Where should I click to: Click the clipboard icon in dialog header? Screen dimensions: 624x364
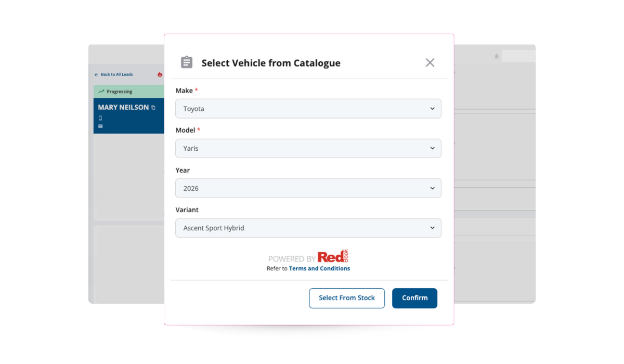(x=187, y=62)
